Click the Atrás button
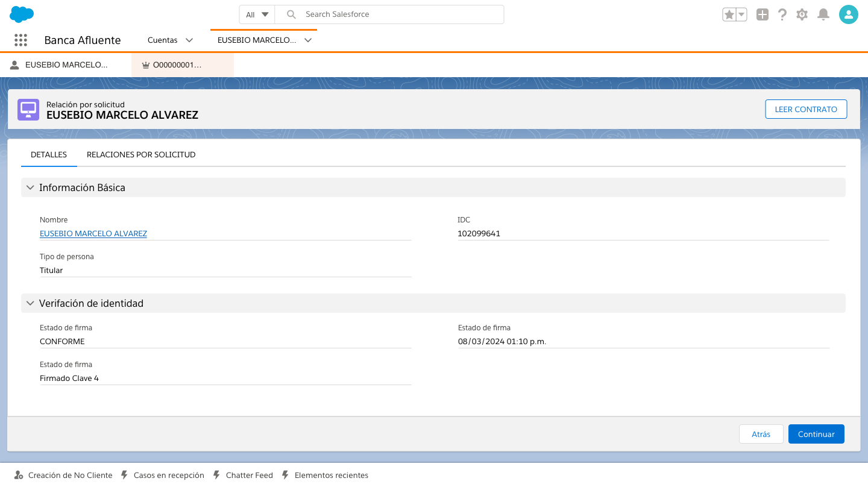This screenshot has width=868, height=487. point(761,434)
